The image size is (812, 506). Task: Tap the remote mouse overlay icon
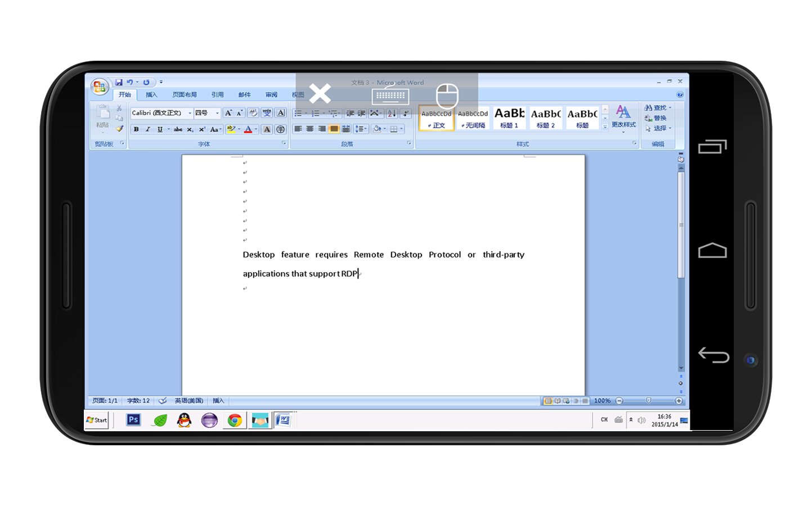tap(447, 96)
